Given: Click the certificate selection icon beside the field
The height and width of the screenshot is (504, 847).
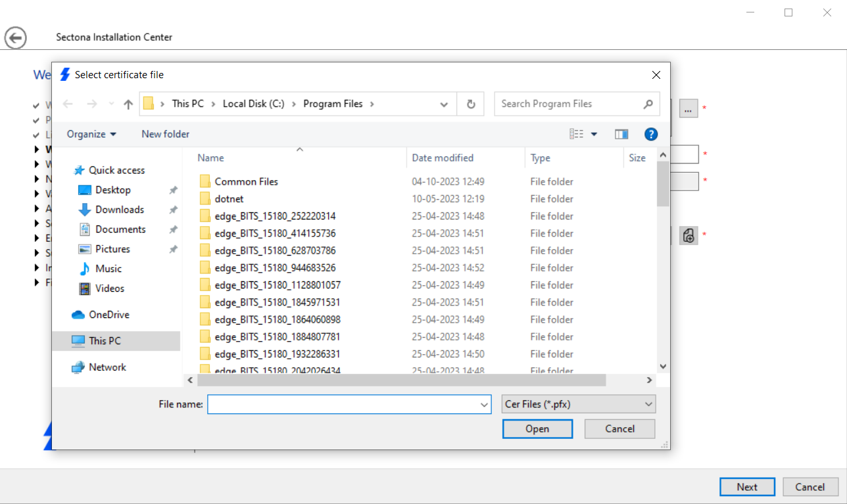Looking at the screenshot, I should [x=688, y=235].
